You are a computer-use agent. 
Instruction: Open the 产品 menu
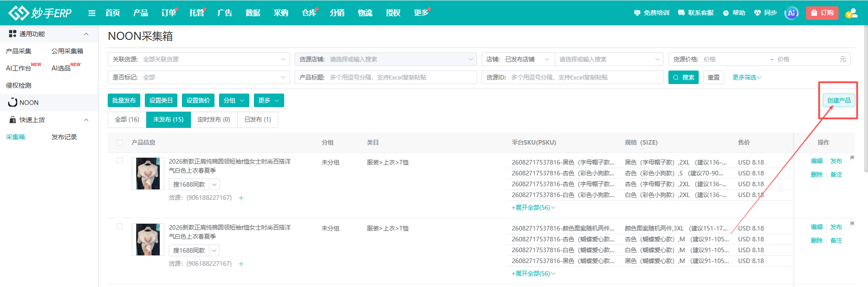click(141, 13)
